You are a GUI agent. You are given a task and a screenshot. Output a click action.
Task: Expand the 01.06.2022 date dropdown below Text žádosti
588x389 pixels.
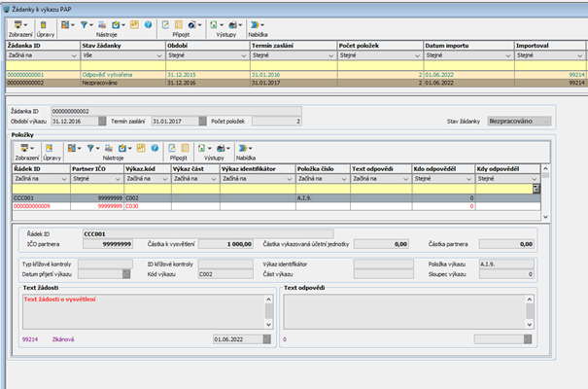[x=269, y=339]
